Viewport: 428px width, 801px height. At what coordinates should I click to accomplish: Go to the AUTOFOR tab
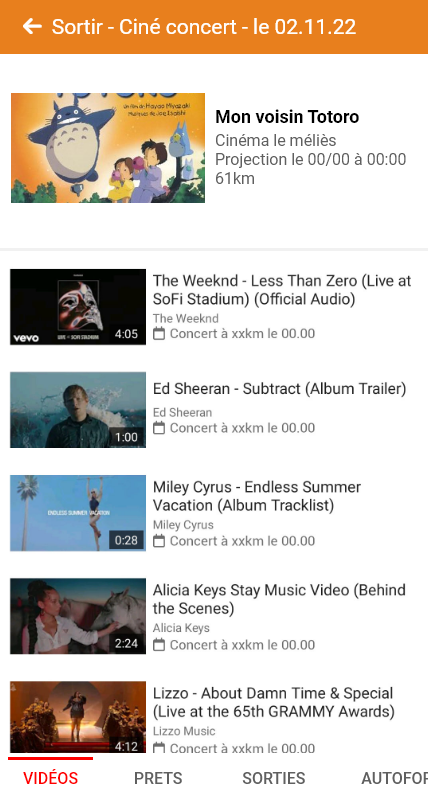coord(394,779)
